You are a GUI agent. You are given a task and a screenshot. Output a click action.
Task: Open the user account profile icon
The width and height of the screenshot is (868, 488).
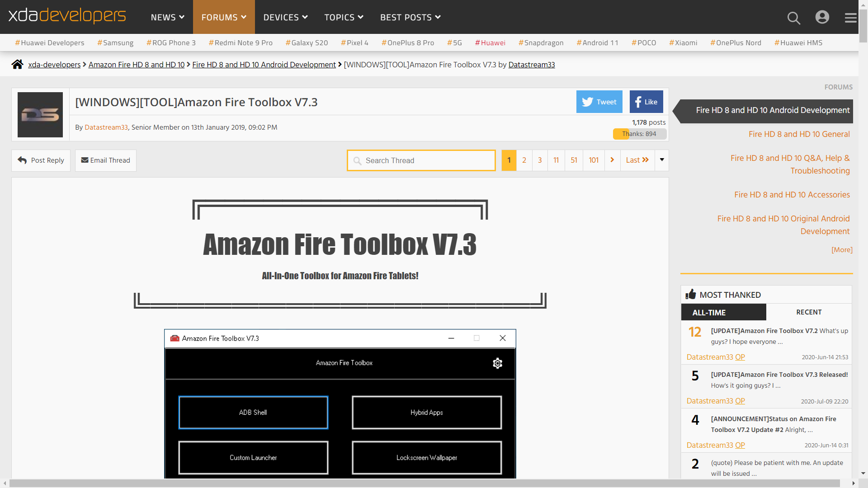822,17
